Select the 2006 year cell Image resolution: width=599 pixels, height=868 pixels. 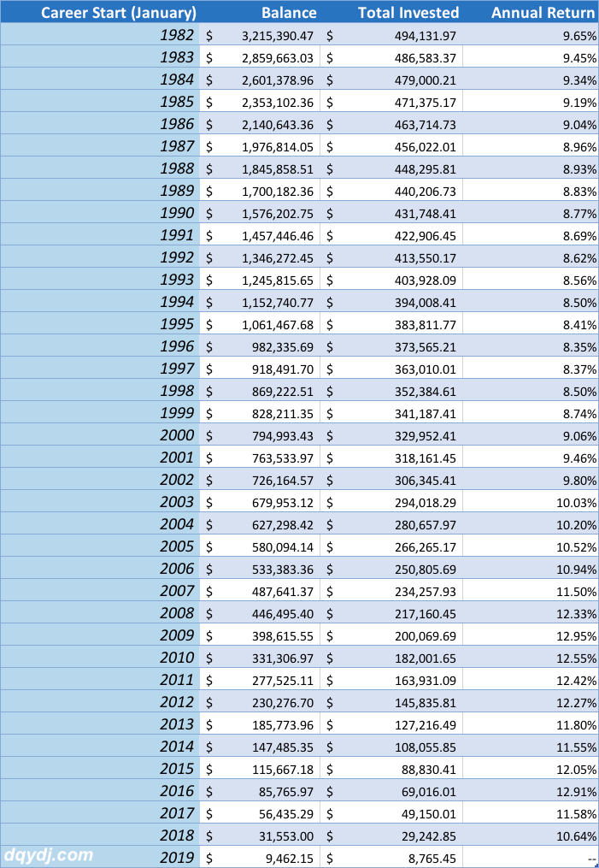click(x=100, y=569)
